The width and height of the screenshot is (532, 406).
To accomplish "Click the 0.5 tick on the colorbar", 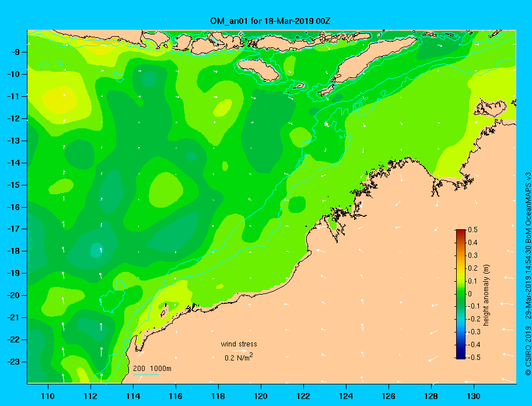I will coord(473,230).
